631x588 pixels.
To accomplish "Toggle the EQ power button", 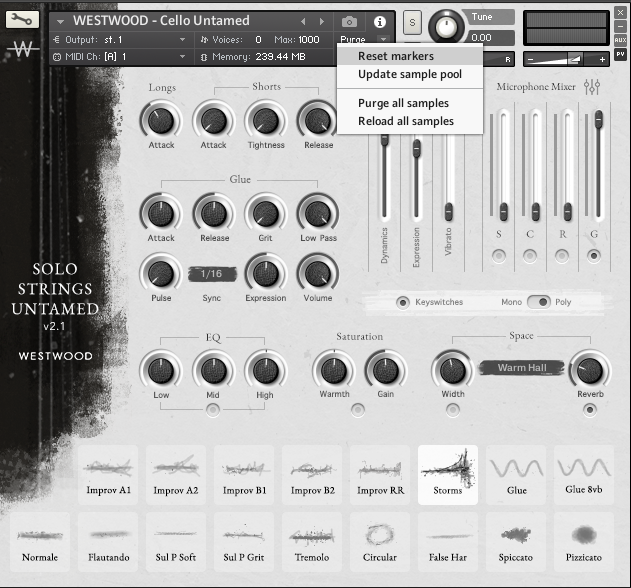I will coord(213,409).
